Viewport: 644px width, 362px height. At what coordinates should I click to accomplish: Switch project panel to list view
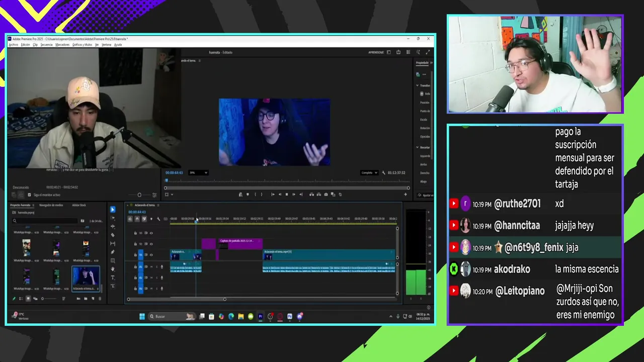click(x=21, y=299)
